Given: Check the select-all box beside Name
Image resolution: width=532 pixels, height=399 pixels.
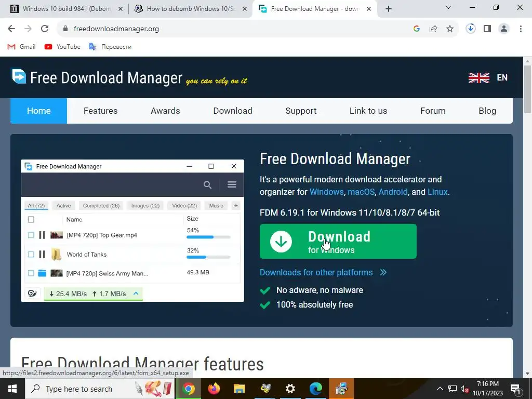Looking at the screenshot, I should tap(31, 220).
